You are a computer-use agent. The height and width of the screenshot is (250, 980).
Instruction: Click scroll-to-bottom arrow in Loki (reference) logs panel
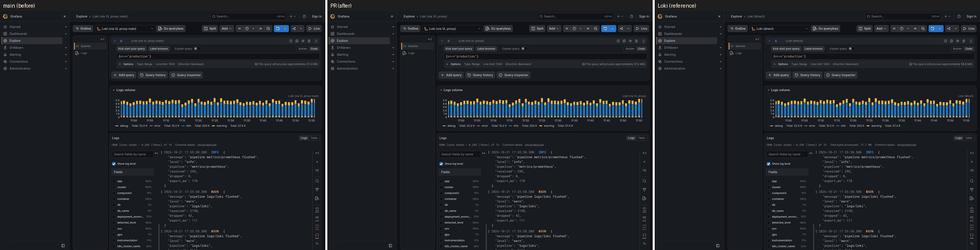(x=972, y=161)
